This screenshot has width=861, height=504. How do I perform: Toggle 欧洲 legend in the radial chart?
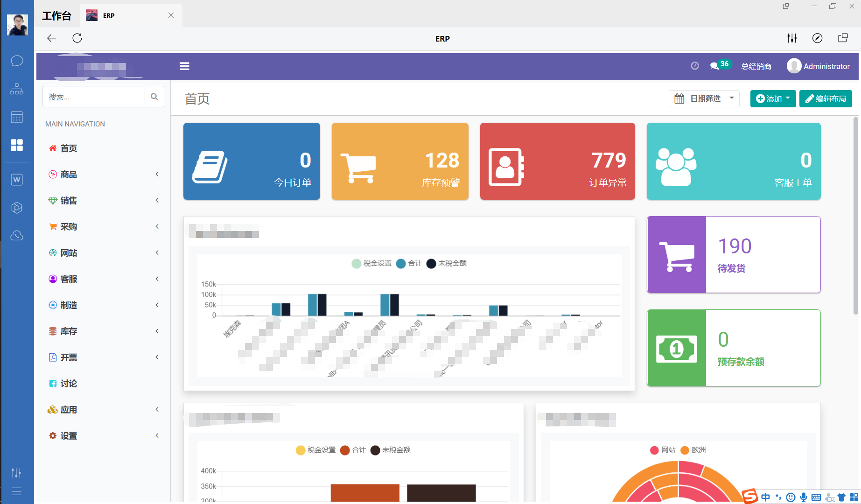(693, 450)
